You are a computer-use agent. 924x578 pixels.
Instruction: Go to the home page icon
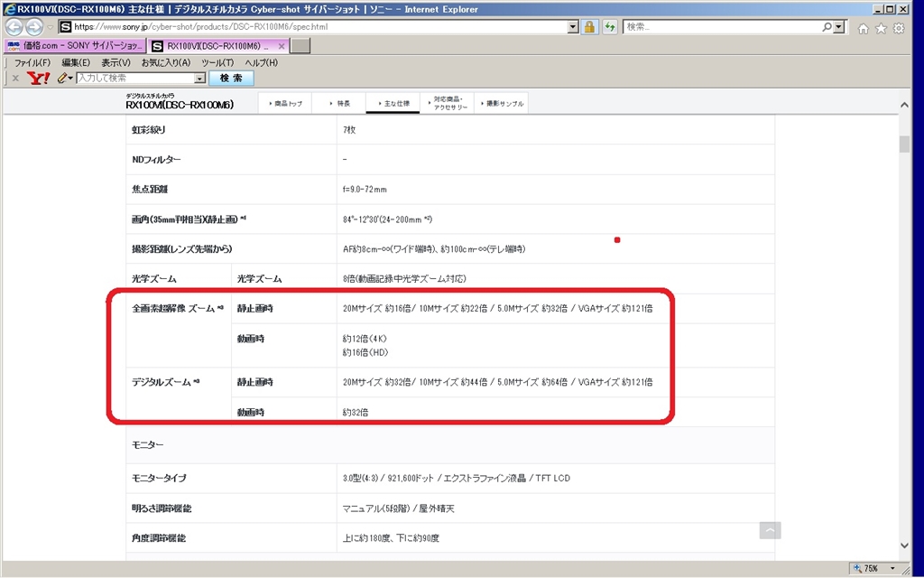(864, 28)
